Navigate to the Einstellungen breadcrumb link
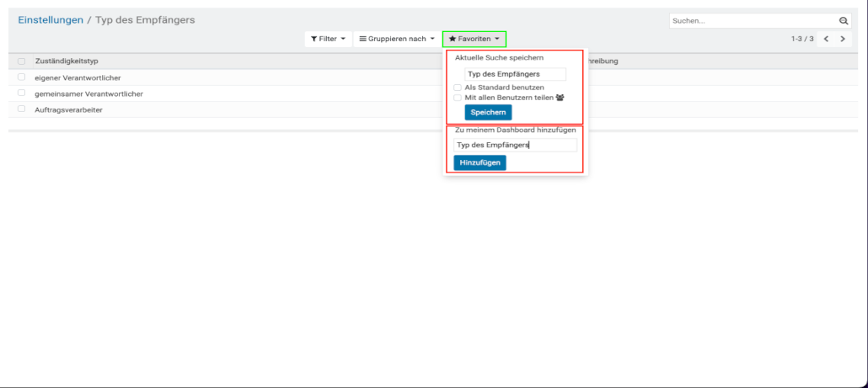Viewport: 868px width, 388px height. 51,19
